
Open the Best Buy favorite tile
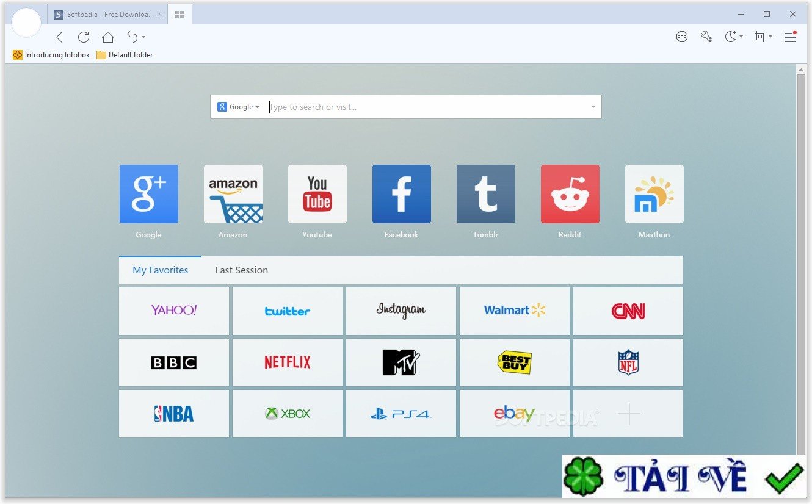click(x=515, y=362)
